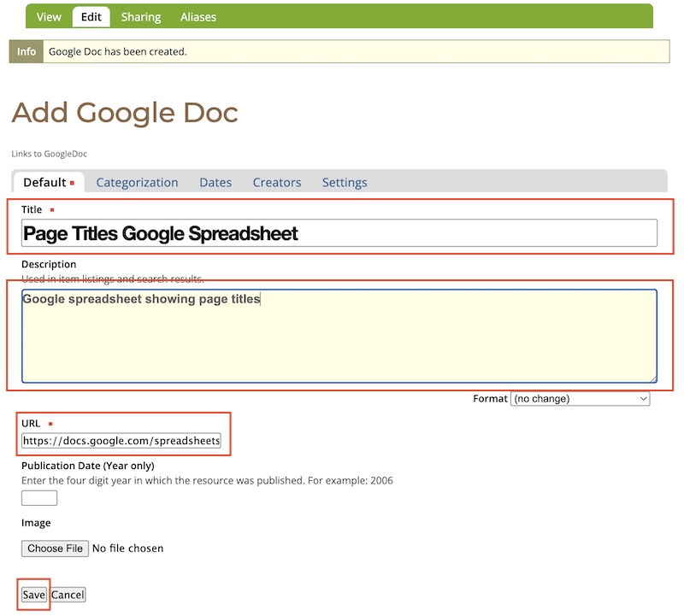
Task: Click the Description resize handle
Action: (x=653, y=378)
